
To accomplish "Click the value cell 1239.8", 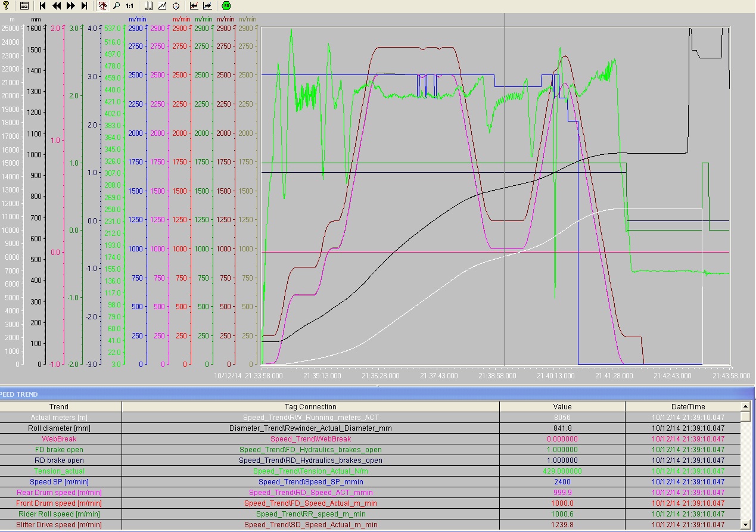I will point(562,525).
